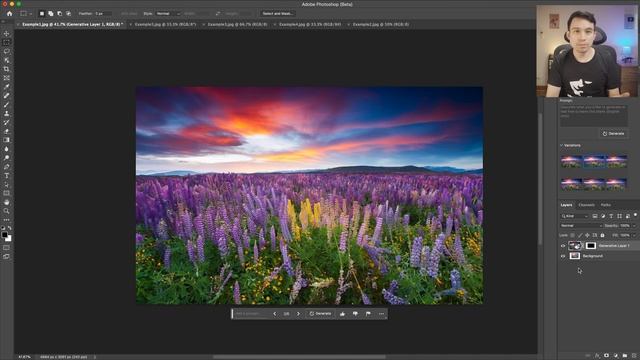Viewport: 640px width, 360px height.
Task: Select the Object Selection tool
Action: click(x=7, y=60)
